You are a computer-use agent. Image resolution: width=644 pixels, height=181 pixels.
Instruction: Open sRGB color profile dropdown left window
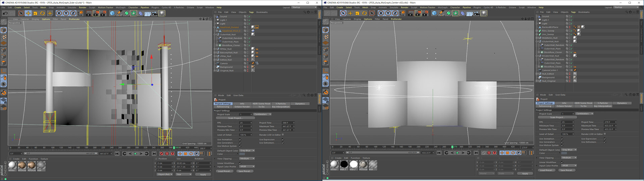pos(247,166)
